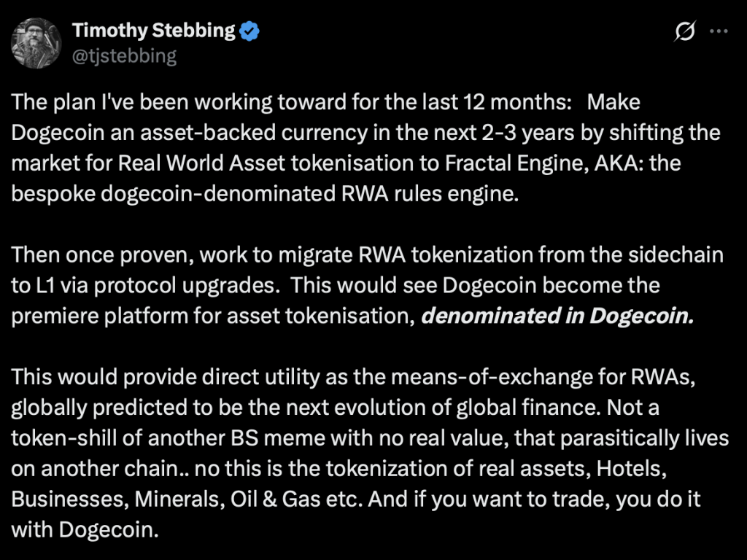The image size is (747, 560).
Task: Click the blue verified checkmark badge
Action: point(251,31)
